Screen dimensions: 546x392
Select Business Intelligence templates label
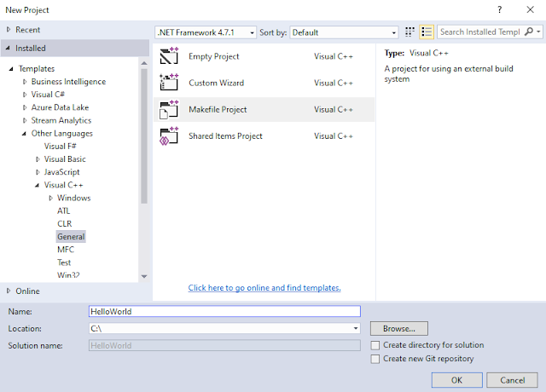click(68, 82)
